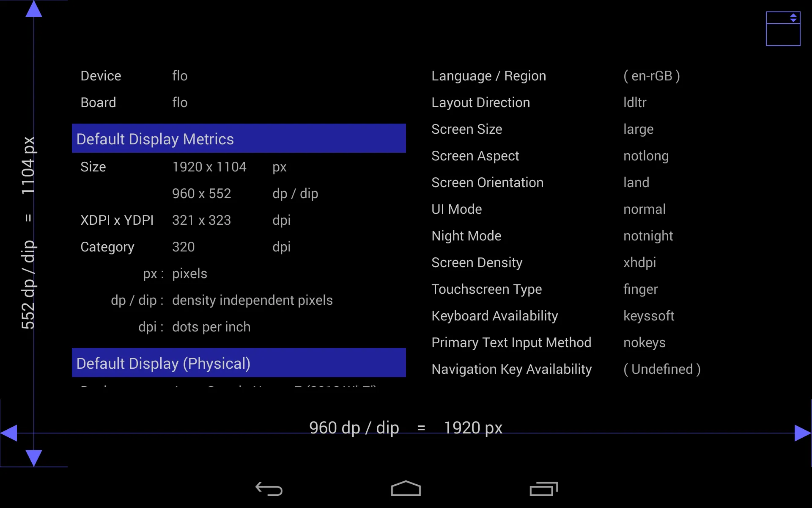Toggle Night Mode notnight setting
The width and height of the screenshot is (812, 508).
pyautogui.click(x=648, y=236)
